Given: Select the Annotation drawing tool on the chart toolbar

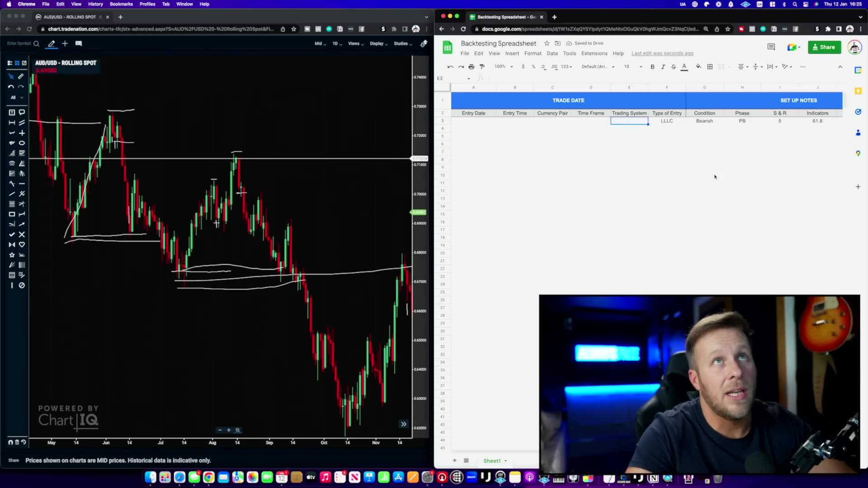Looking at the screenshot, I should [12, 112].
